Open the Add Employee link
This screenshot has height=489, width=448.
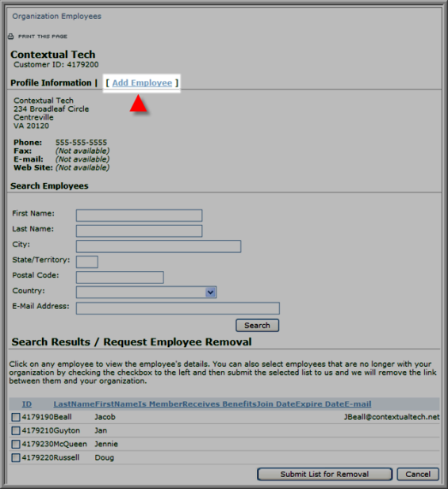click(142, 83)
